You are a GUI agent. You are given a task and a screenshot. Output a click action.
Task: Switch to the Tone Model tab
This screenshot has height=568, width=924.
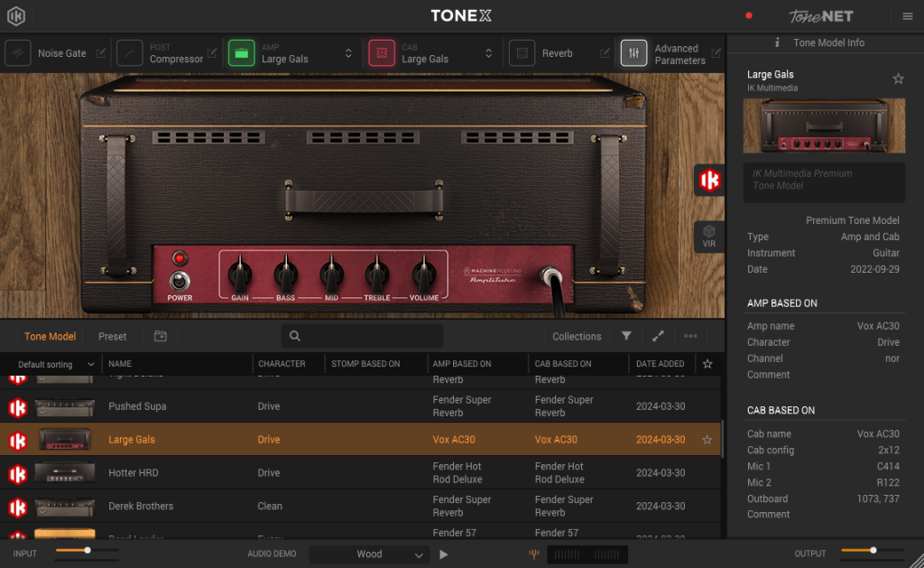point(51,336)
